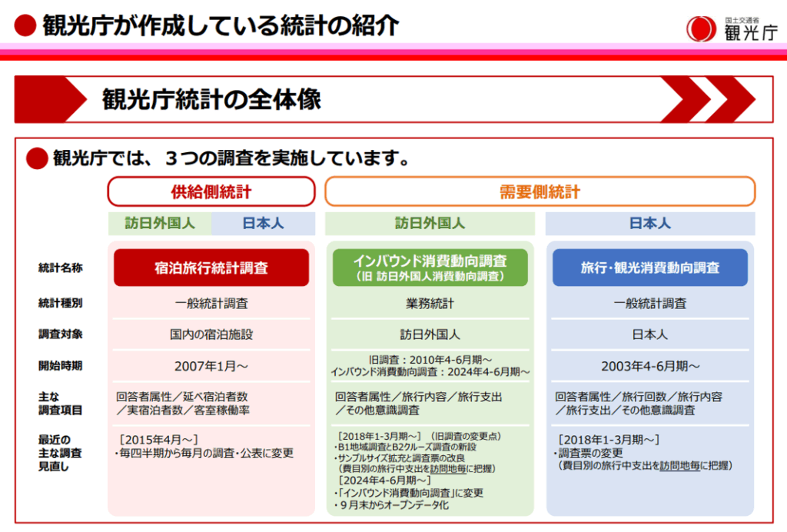This screenshot has height=532, width=787.
Task: Select the 日本人 tab above the blue column
Action: 649,224
